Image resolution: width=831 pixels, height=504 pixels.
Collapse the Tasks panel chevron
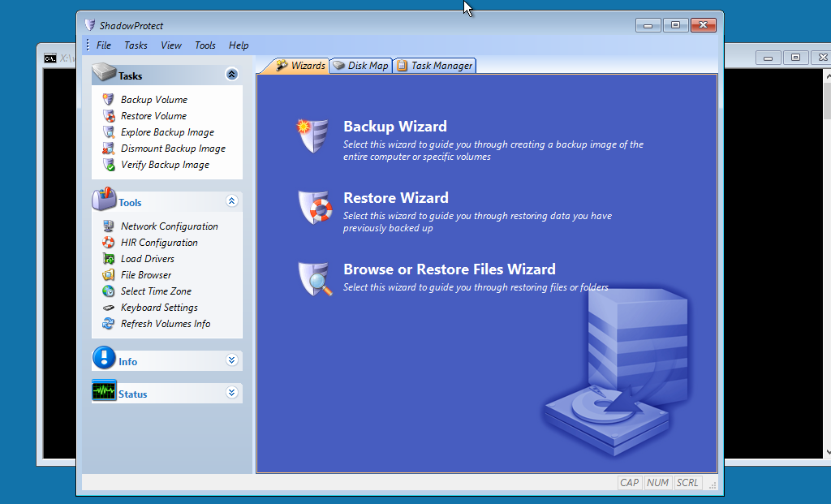(231, 74)
